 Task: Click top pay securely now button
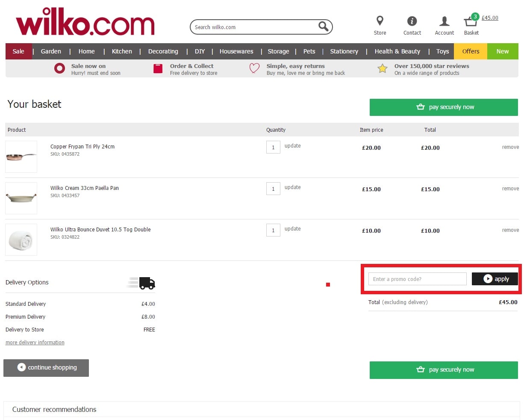[444, 107]
